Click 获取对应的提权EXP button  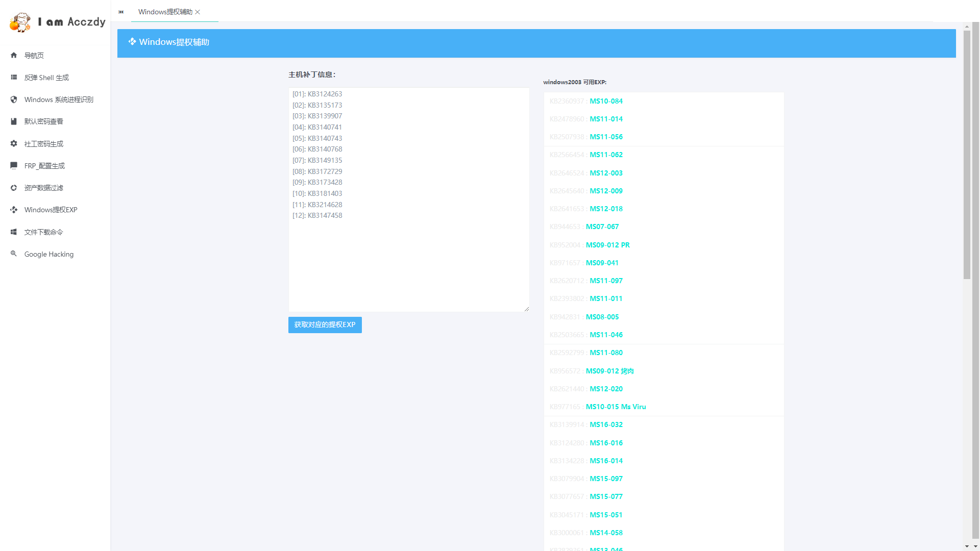pos(325,325)
